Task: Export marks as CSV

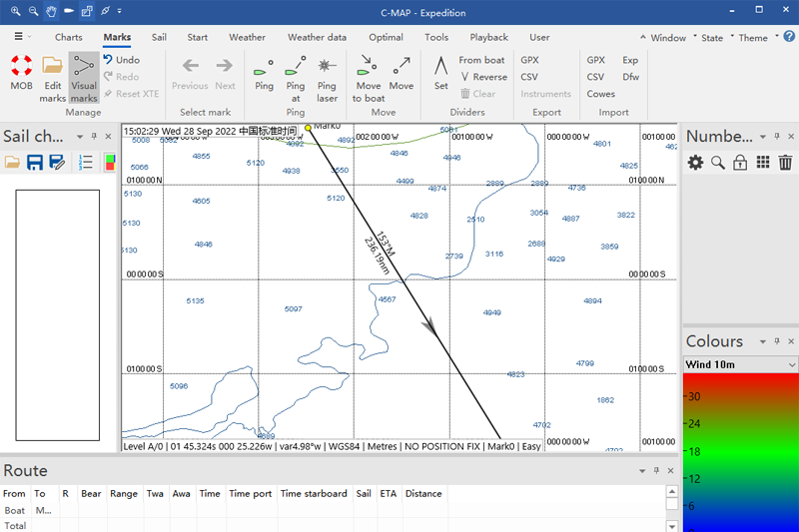Action: tap(529, 77)
